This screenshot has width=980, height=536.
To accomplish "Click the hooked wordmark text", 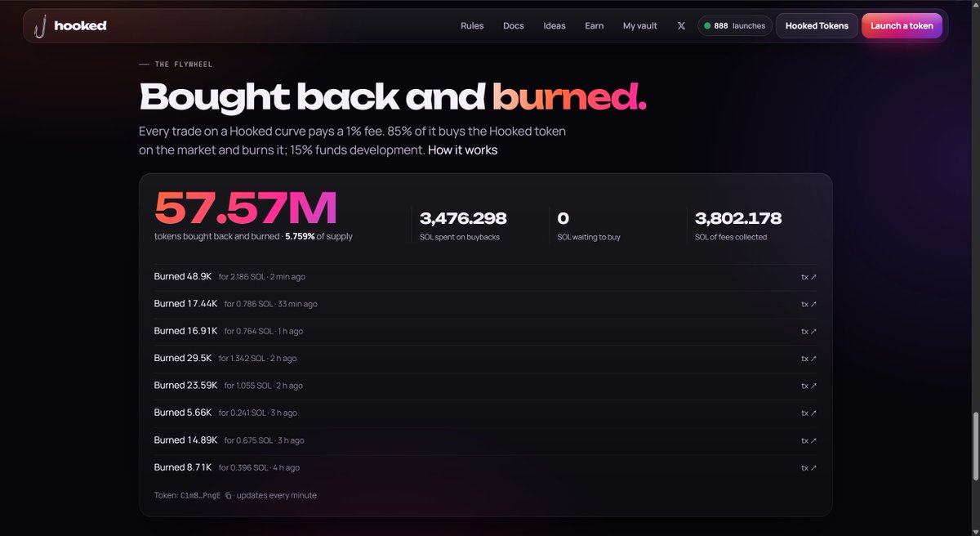I will pos(80,26).
